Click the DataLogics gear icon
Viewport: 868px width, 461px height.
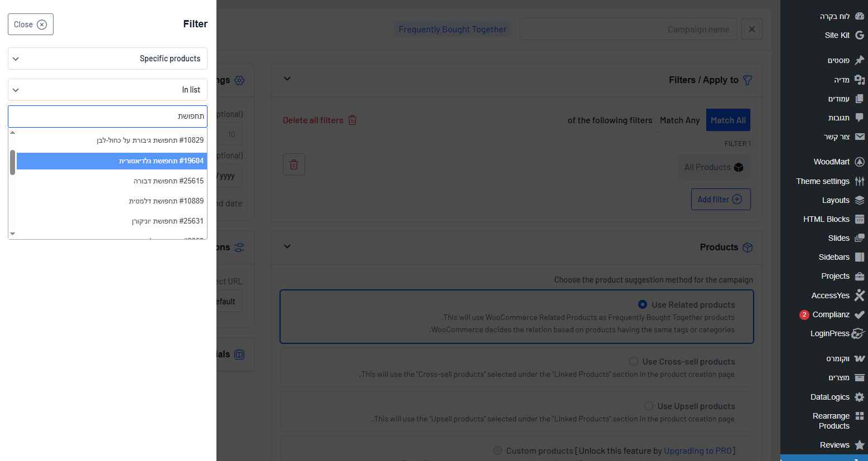point(859,397)
